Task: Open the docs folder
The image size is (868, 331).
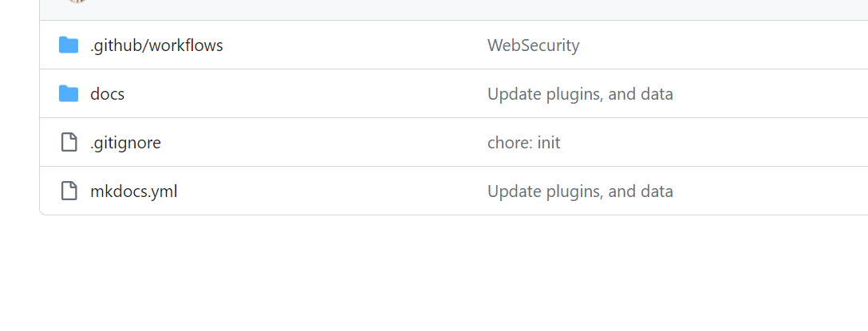Action: pos(108,94)
